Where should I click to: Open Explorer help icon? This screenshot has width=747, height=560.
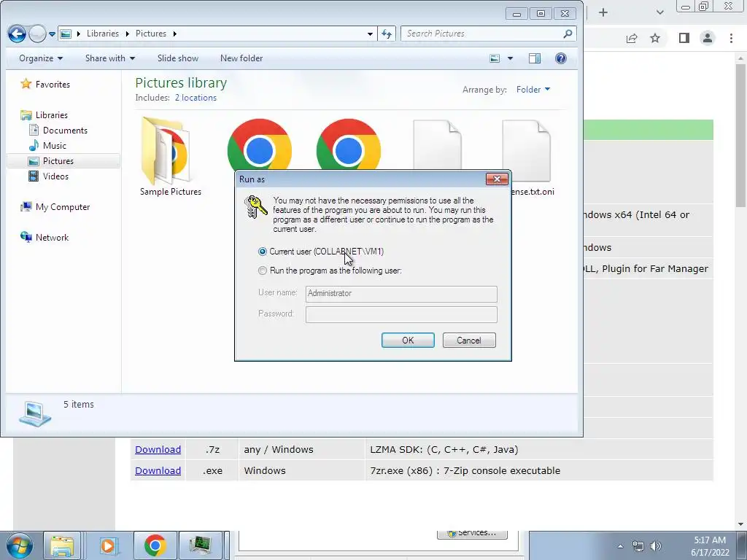(561, 58)
